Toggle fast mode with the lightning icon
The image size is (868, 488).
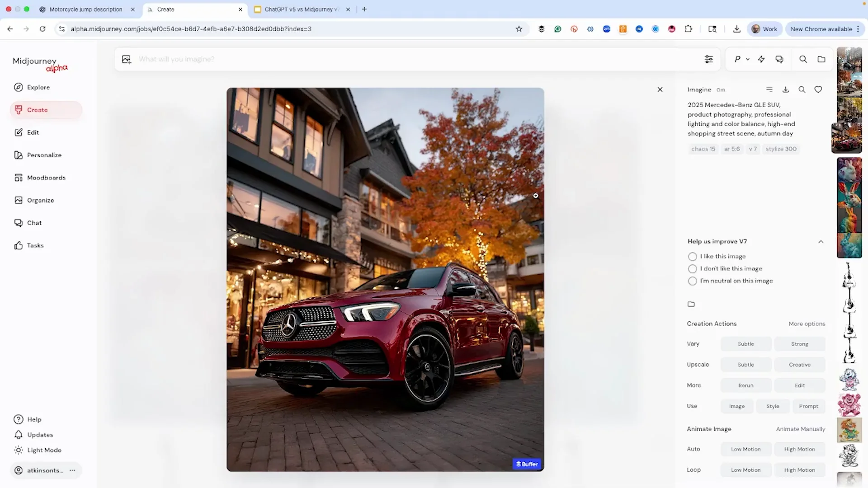761,59
